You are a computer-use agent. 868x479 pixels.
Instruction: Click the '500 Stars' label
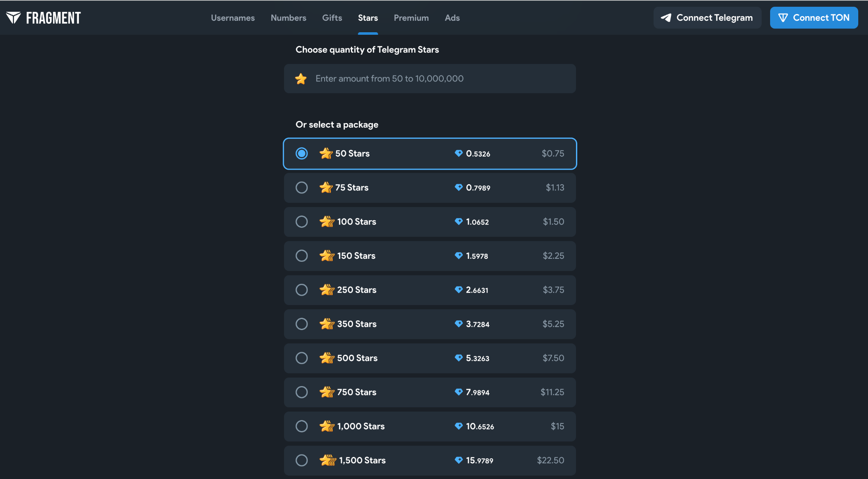pos(357,358)
